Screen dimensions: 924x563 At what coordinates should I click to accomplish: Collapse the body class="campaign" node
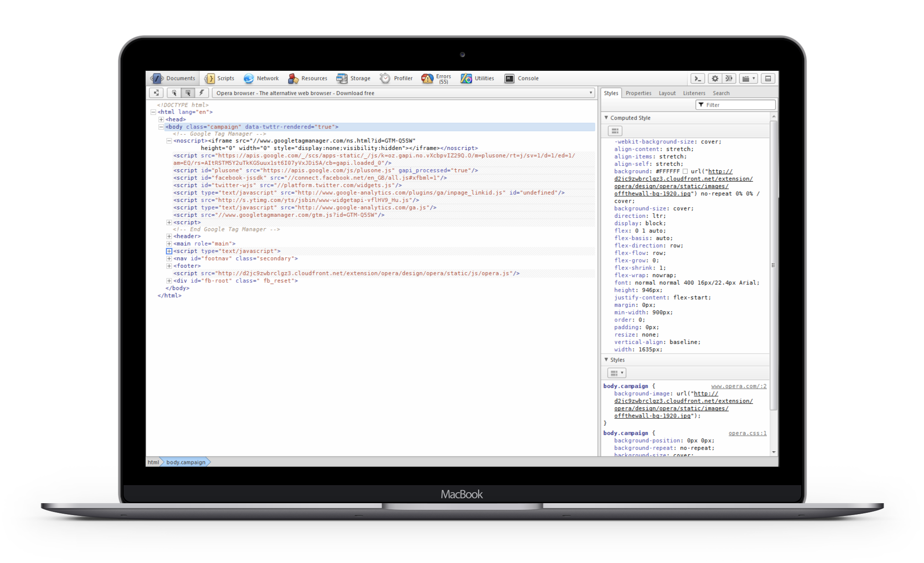coord(161,127)
